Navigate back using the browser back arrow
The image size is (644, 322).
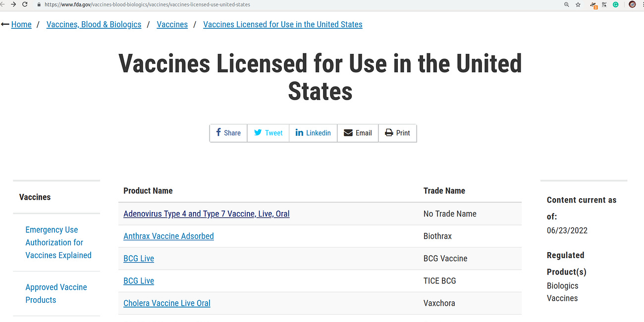[x=5, y=4]
